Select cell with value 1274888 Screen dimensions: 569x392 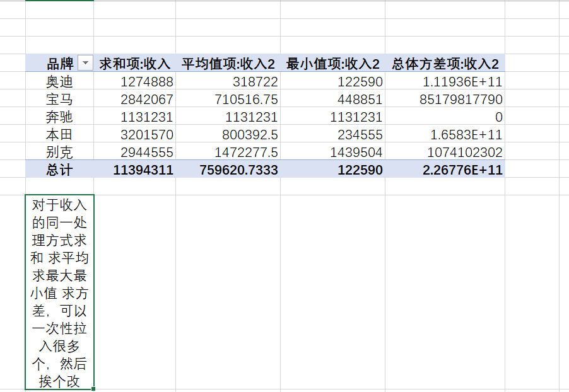coord(134,81)
